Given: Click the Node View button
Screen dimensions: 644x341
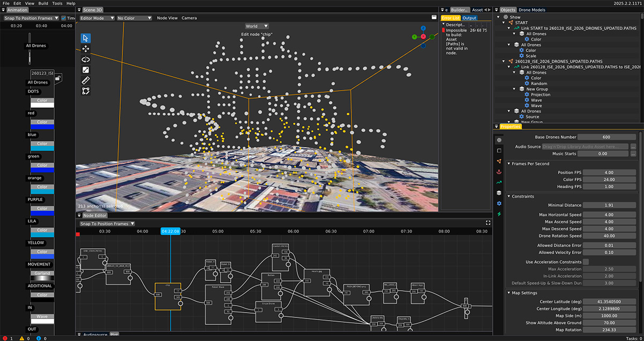Looking at the screenshot, I should [x=167, y=18].
